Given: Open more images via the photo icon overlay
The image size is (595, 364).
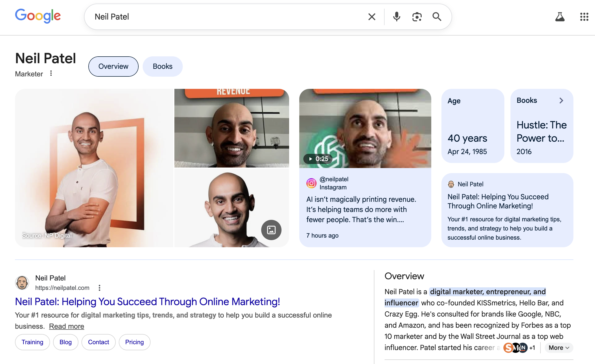Looking at the screenshot, I should coord(271,230).
